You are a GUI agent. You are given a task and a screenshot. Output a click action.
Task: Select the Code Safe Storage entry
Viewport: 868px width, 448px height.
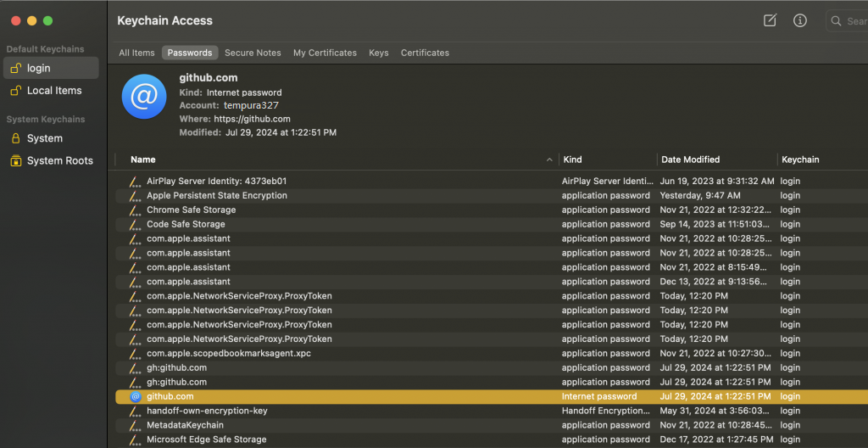pos(492,225)
